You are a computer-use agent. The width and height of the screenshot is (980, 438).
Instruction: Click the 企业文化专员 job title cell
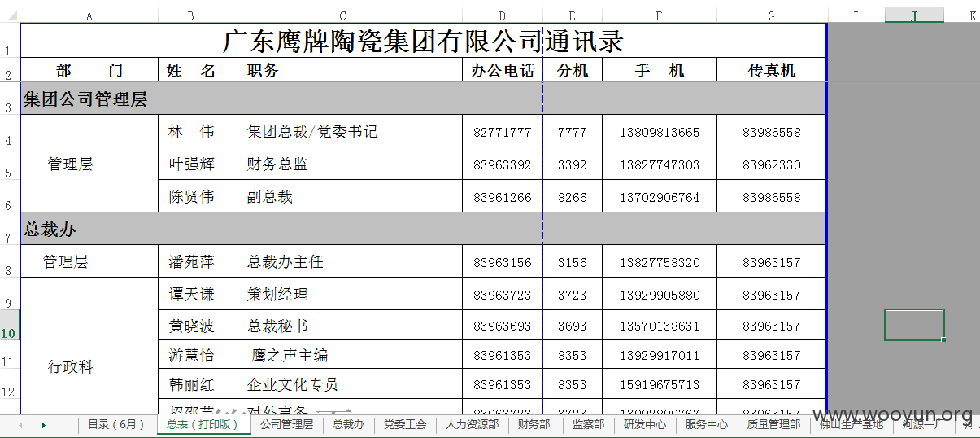pos(343,384)
